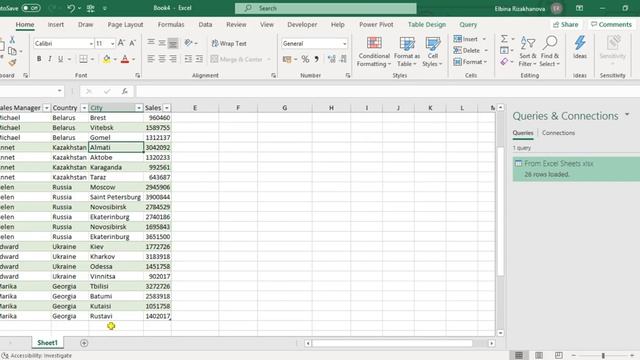Switch to Page Layout view icon
This screenshot has width=640, height=360.
coord(539,356)
